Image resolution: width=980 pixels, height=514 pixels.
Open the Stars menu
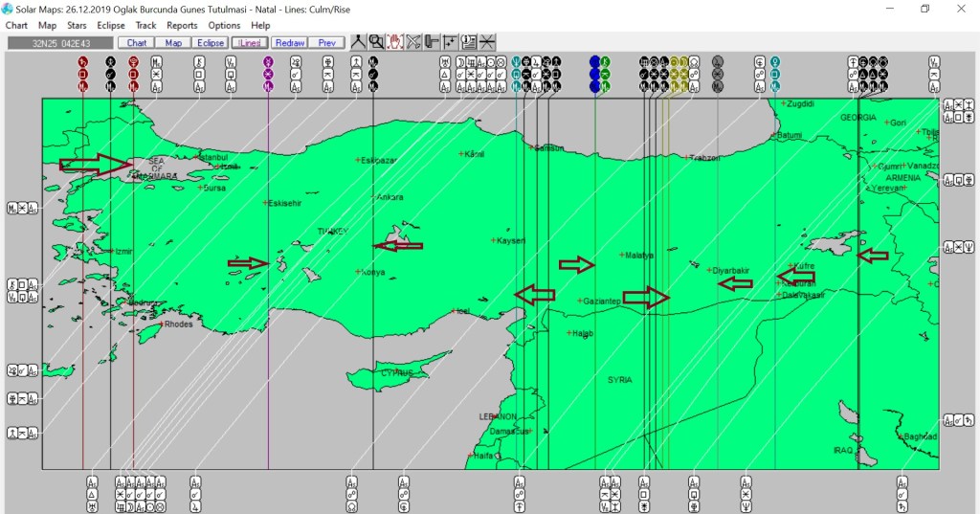pos(78,26)
